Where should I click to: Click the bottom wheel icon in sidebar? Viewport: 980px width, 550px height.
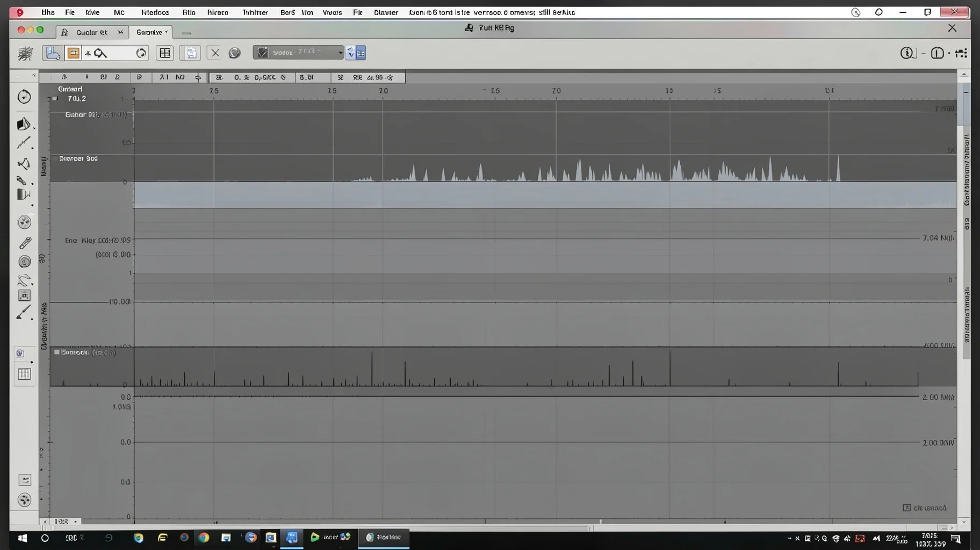click(x=25, y=500)
